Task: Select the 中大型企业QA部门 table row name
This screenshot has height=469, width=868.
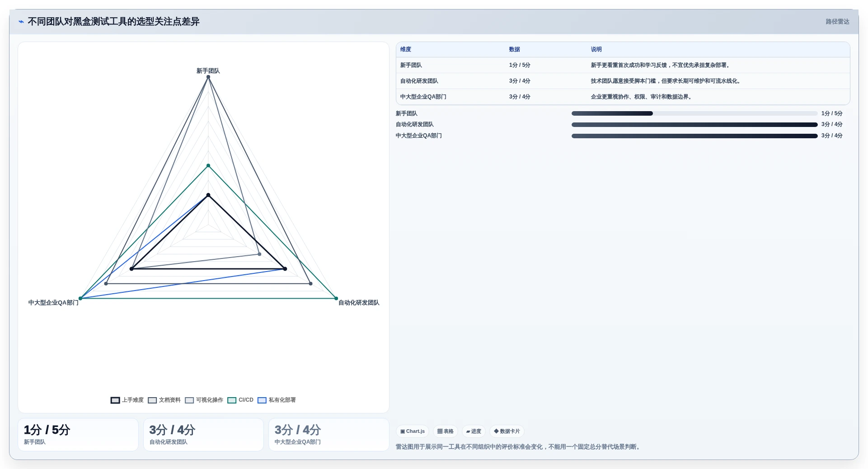Action: (x=423, y=97)
